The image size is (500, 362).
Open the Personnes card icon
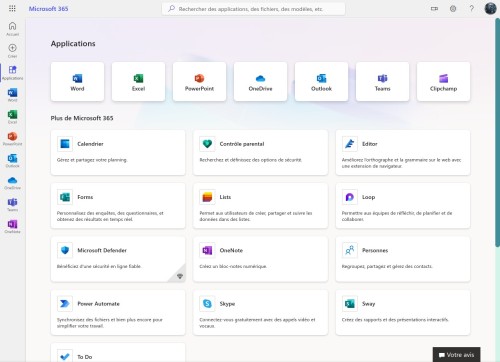point(350,250)
